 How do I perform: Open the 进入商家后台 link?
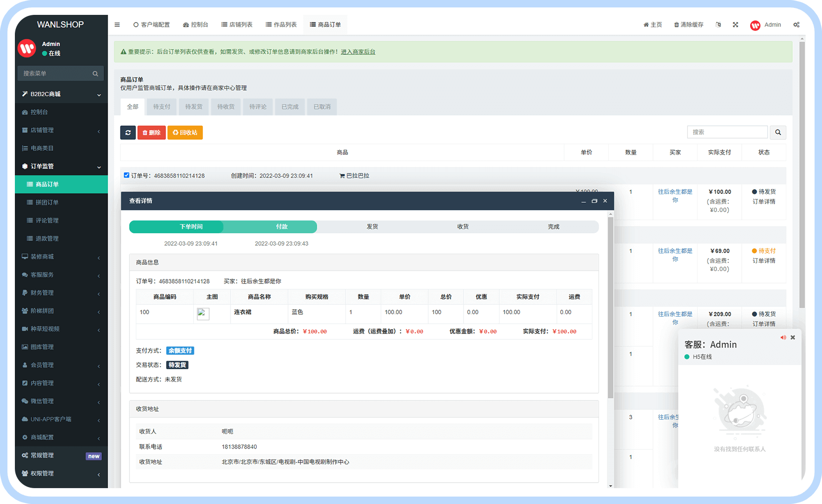[358, 52]
